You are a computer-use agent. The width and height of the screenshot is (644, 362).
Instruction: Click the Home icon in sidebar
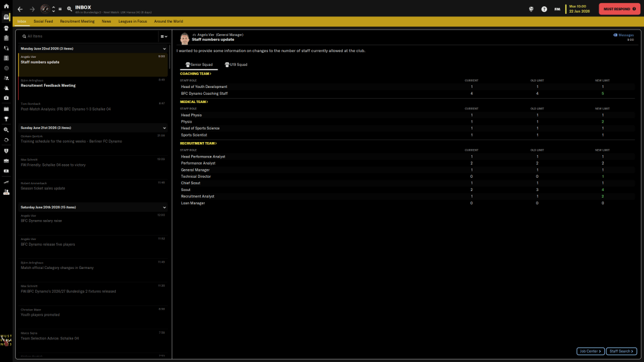pyautogui.click(x=6, y=6)
